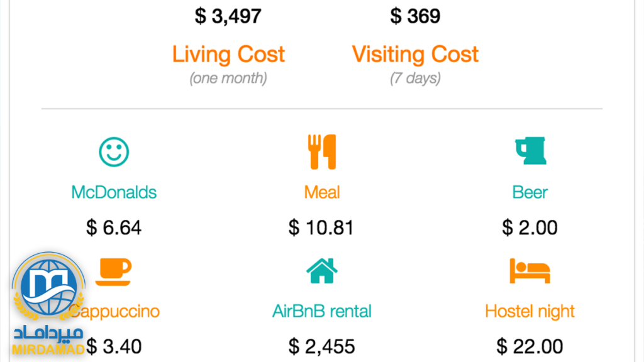Click the $ 3,497 living cost amount
Viewport: 644px width, 362px height.
coord(228,16)
